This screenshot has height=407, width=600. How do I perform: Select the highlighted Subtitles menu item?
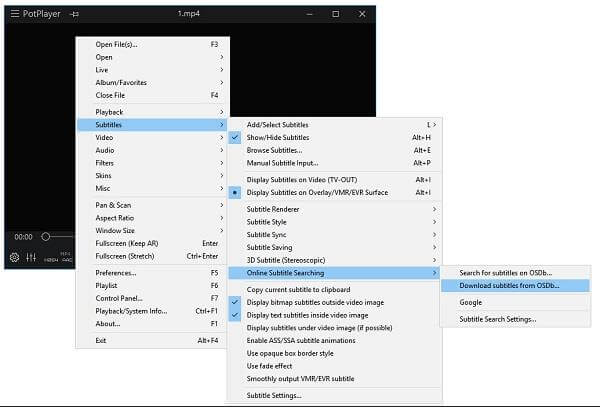(x=153, y=125)
